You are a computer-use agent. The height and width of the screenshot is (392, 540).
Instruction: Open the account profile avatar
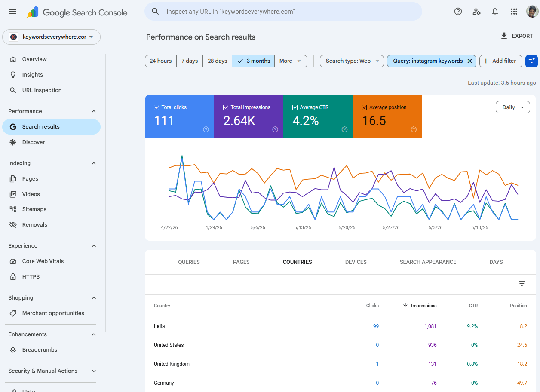532,12
